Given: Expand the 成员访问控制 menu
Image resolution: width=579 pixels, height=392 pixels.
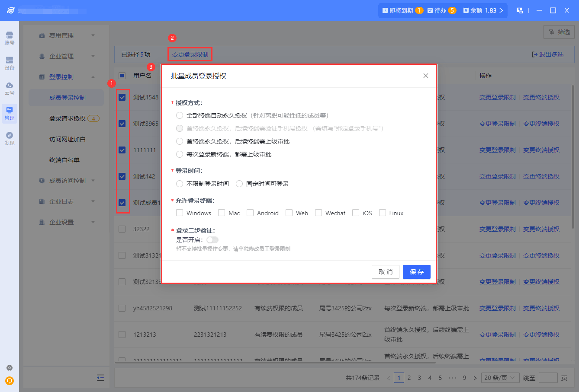Looking at the screenshot, I should (66, 181).
